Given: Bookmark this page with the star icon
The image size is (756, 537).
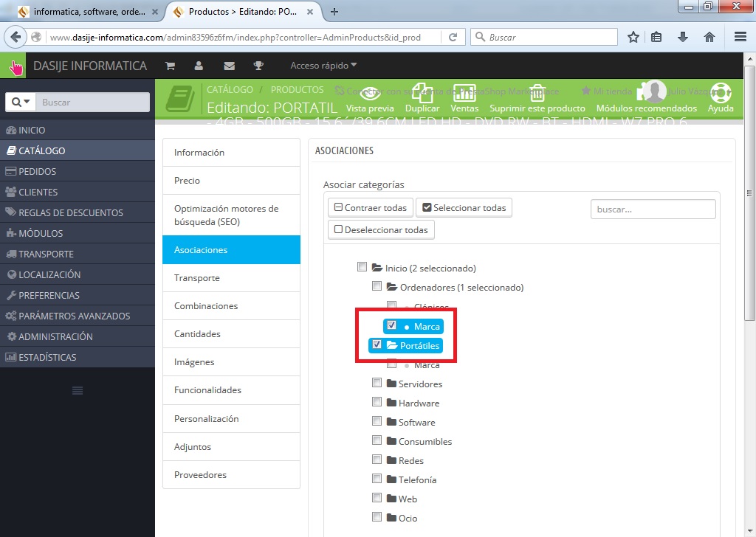Looking at the screenshot, I should click(x=633, y=37).
